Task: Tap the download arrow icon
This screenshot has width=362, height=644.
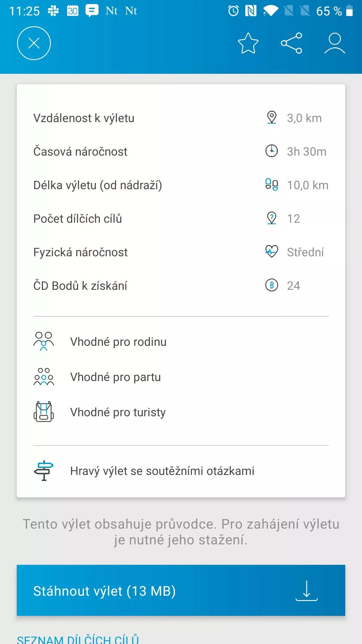Action: click(x=307, y=590)
